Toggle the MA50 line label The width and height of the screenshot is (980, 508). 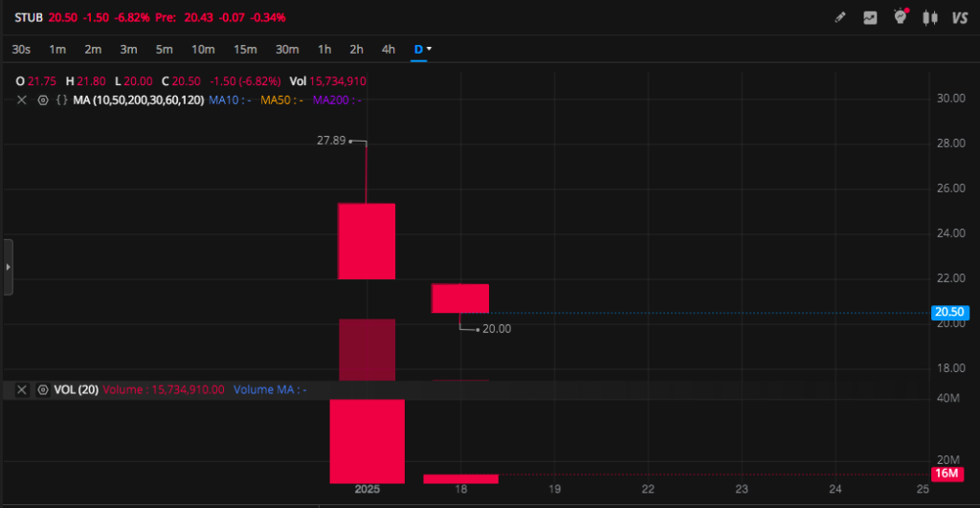[280, 99]
